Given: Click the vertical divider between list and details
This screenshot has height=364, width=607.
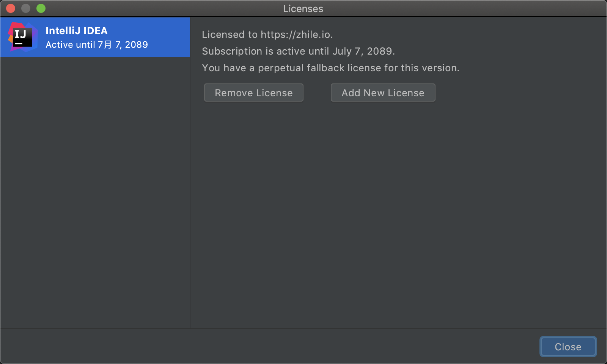Looking at the screenshot, I should 190,190.
